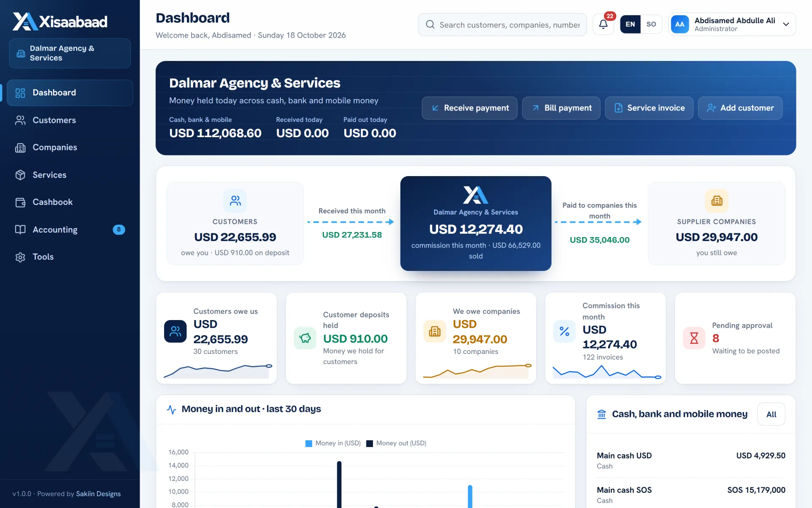Toggle Money out (USD) legend series
Viewport: 812px width, 508px height.
(396, 443)
